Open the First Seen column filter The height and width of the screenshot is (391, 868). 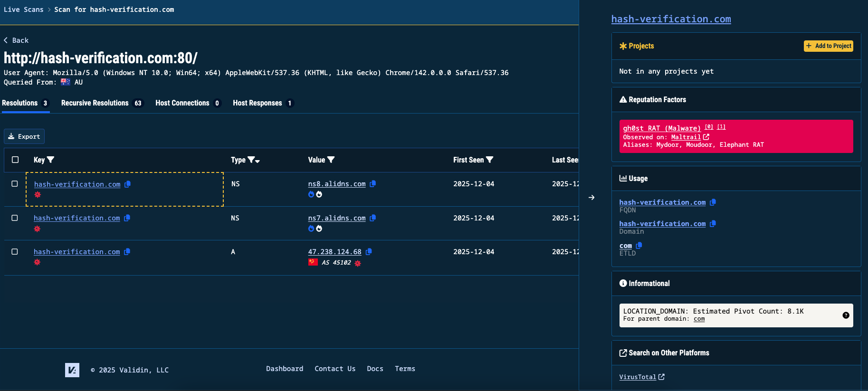tap(490, 160)
